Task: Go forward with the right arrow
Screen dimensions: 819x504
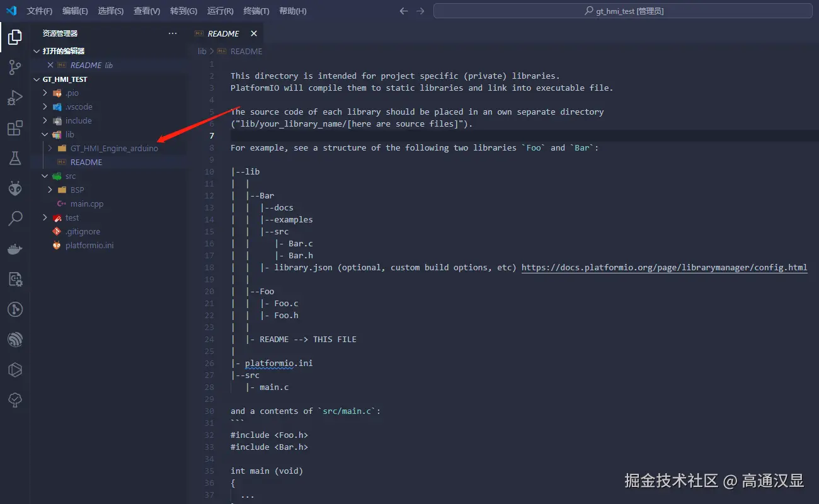Action: pos(420,11)
